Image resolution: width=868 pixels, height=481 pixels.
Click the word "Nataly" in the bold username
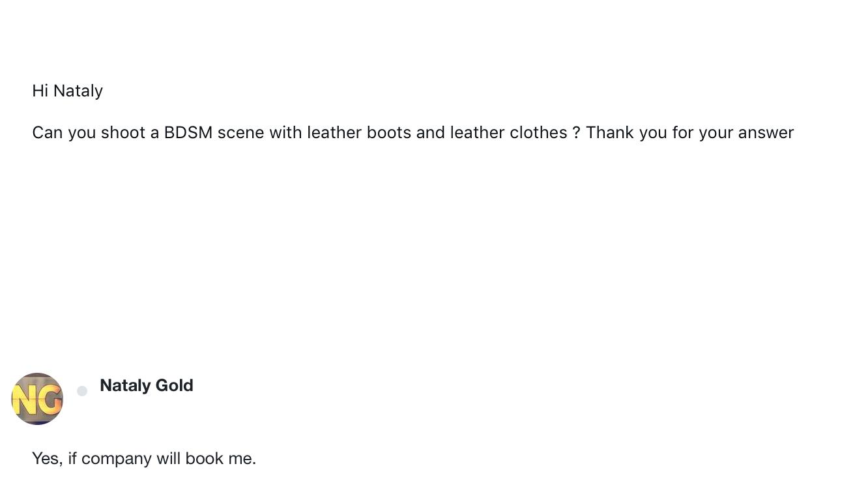(125, 385)
